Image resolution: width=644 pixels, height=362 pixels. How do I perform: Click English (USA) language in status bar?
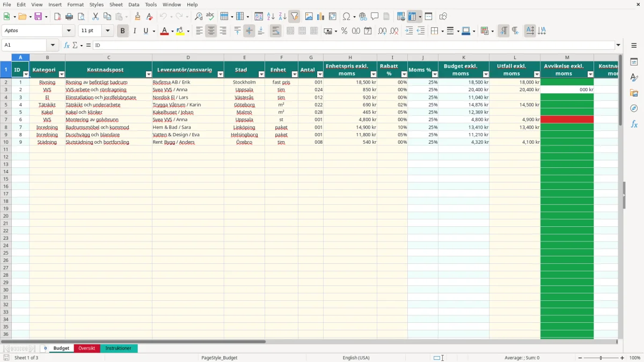[x=356, y=358]
